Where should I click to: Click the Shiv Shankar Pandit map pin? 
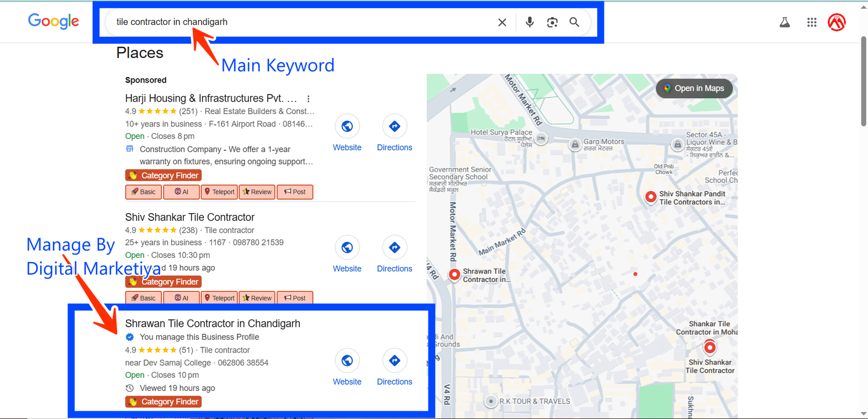[650, 196]
